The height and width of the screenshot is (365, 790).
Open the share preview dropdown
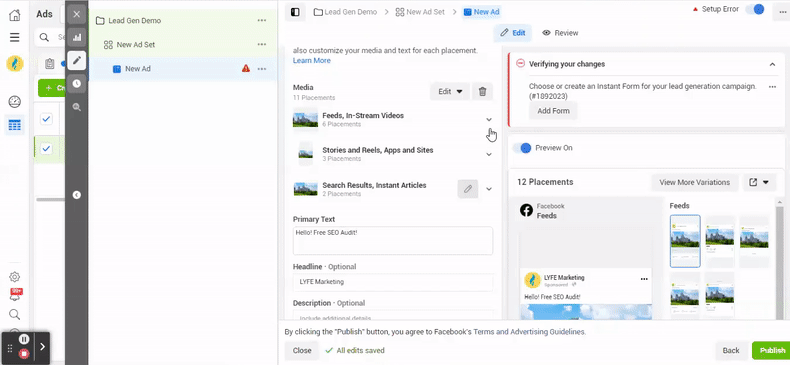coord(759,182)
